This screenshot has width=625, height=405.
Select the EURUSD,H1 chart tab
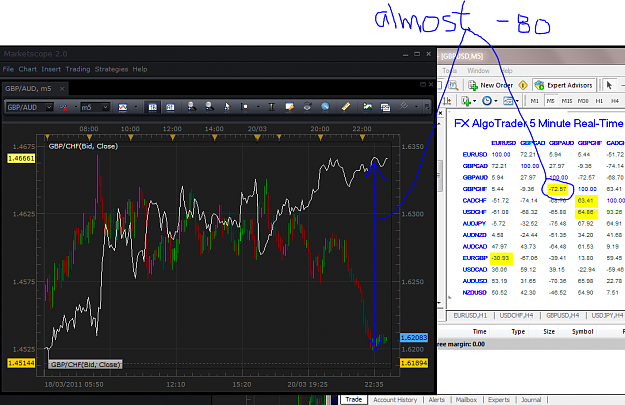pyautogui.click(x=470, y=315)
